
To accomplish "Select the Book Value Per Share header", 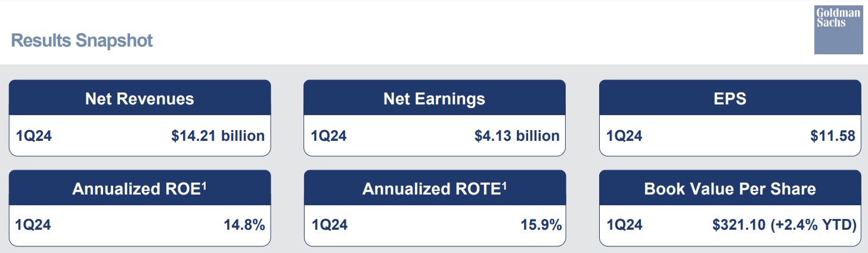I will (x=730, y=189).
